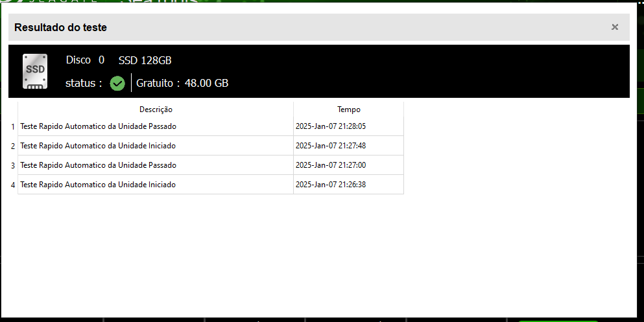Click row number 1 in table
Screen dimensions: 644x322
(13, 127)
